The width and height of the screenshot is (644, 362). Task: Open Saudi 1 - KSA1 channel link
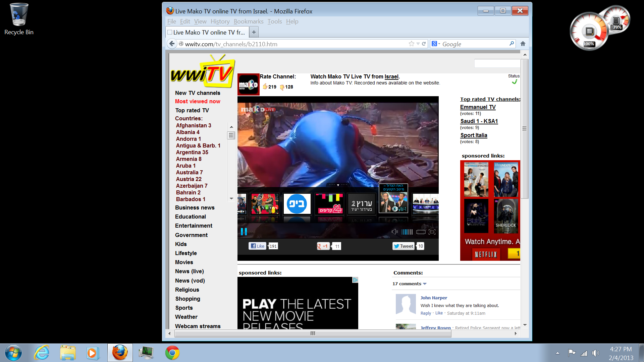pos(479,121)
